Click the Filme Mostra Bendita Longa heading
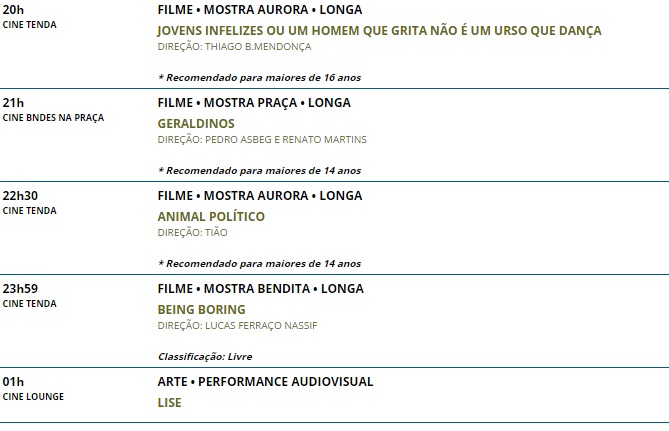This screenshot has height=431, width=669. click(x=260, y=288)
